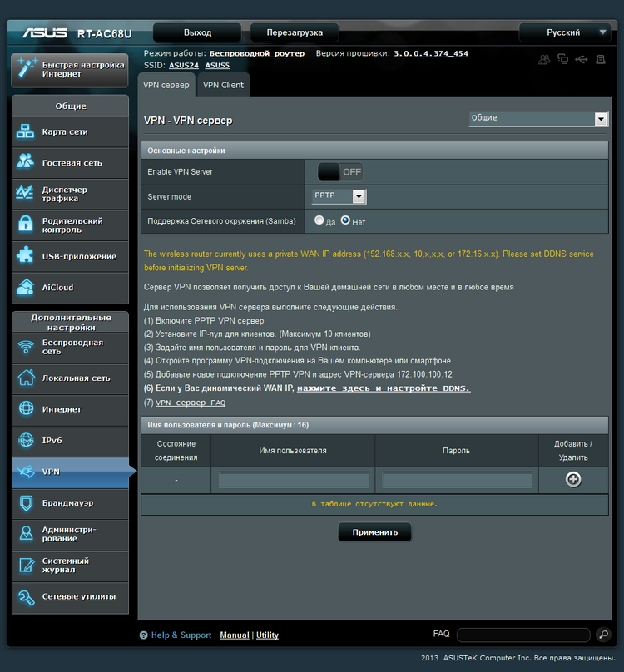Click the Применить apply button
Screen dimensions: 624x672
(x=374, y=532)
